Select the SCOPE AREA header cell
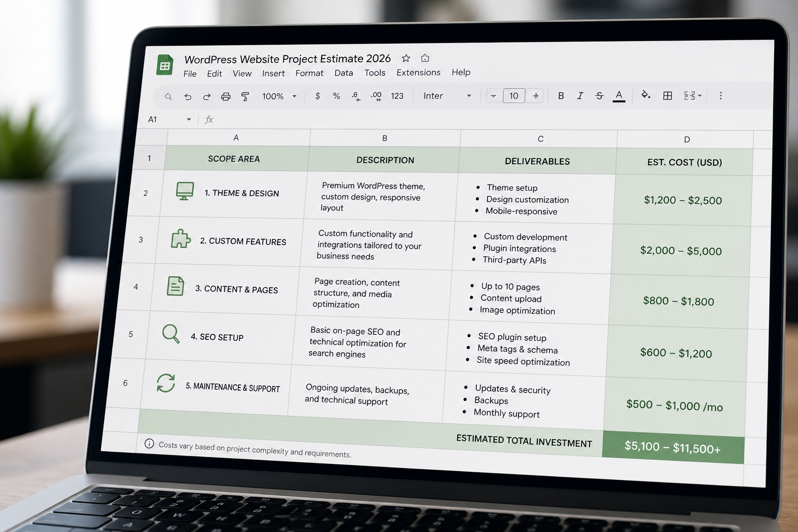 236,158
